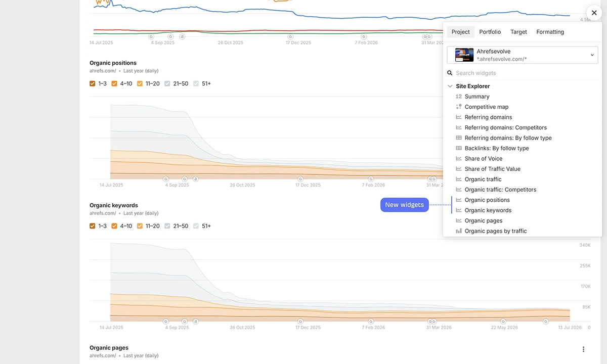Image resolution: width=607 pixels, height=364 pixels.
Task: Click the 'a' marker on Organic keywords chart
Action: click(x=196, y=321)
